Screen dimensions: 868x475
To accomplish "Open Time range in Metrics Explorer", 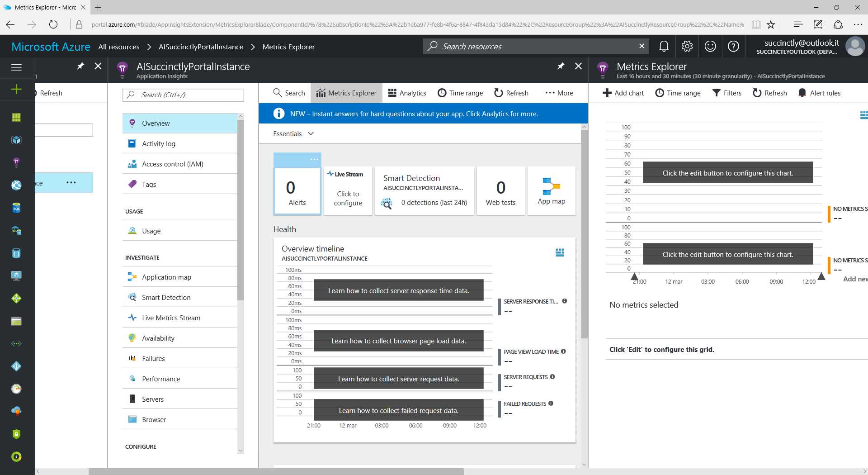I will (678, 93).
